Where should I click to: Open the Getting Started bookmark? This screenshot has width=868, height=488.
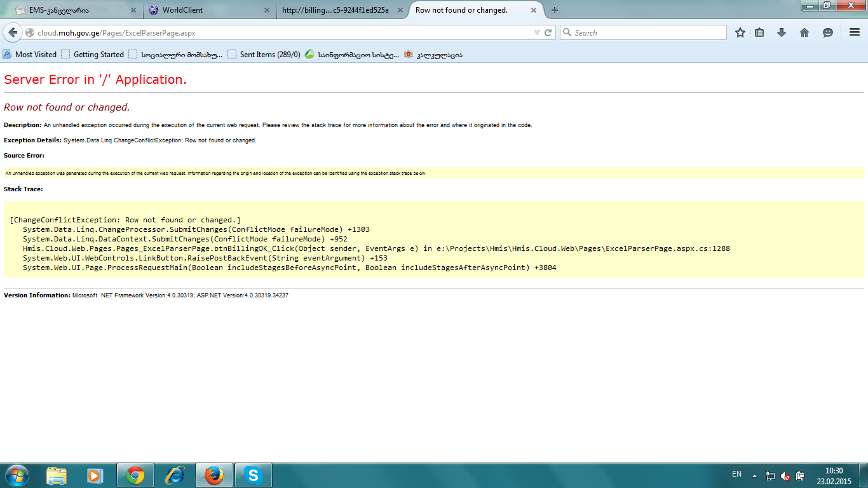coord(93,55)
